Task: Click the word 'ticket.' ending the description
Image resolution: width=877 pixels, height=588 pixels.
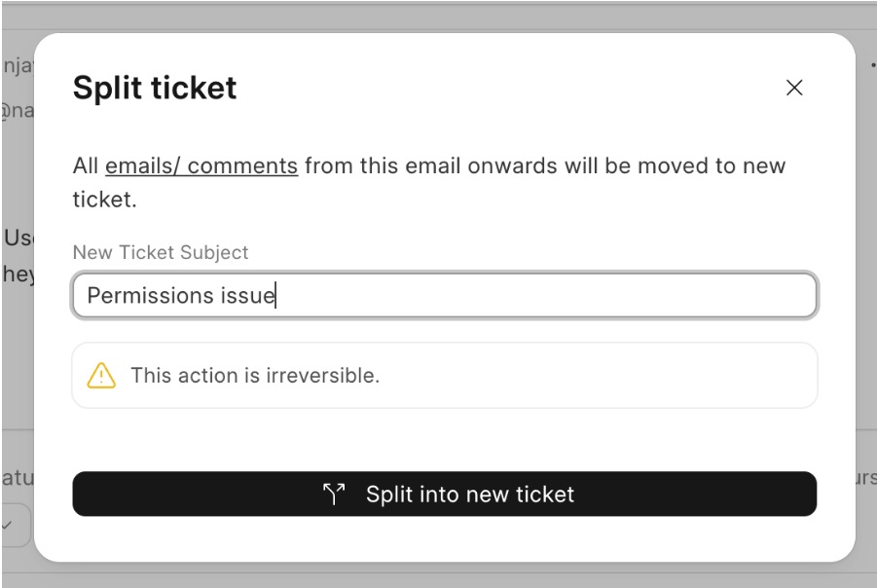Action: [104, 200]
